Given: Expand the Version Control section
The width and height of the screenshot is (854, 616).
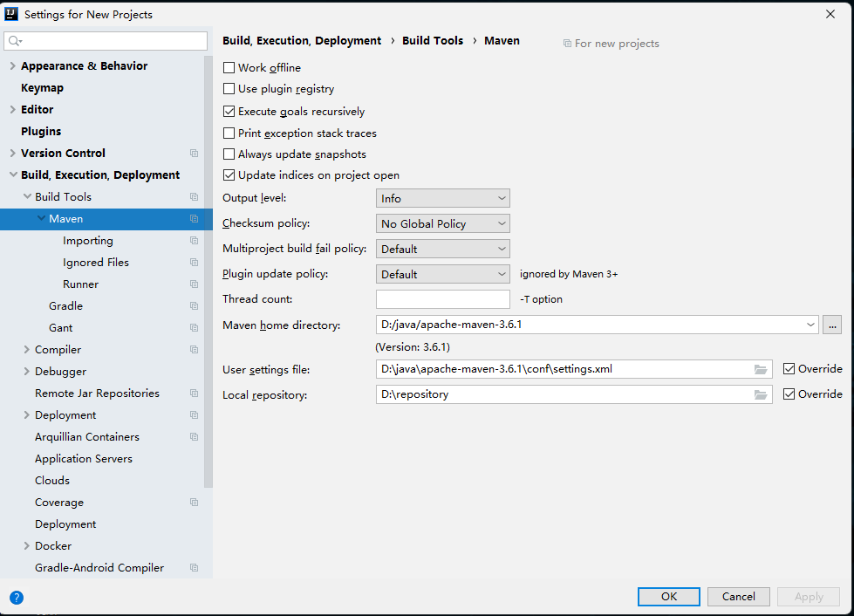Looking at the screenshot, I should click(x=12, y=153).
